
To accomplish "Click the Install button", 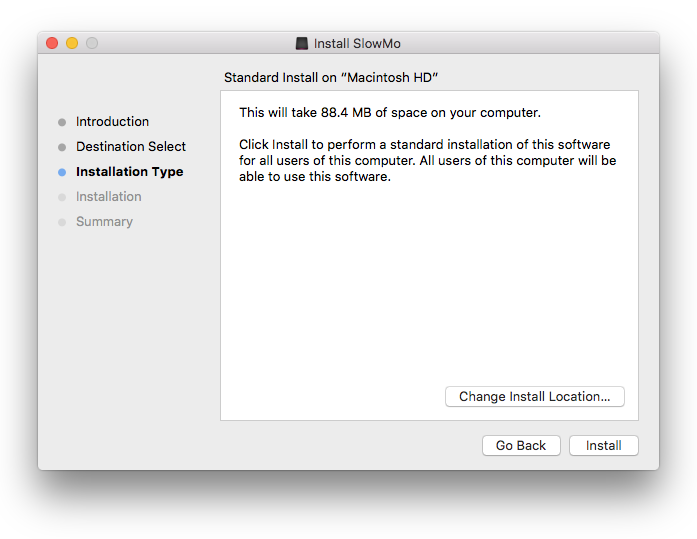I will pos(603,445).
